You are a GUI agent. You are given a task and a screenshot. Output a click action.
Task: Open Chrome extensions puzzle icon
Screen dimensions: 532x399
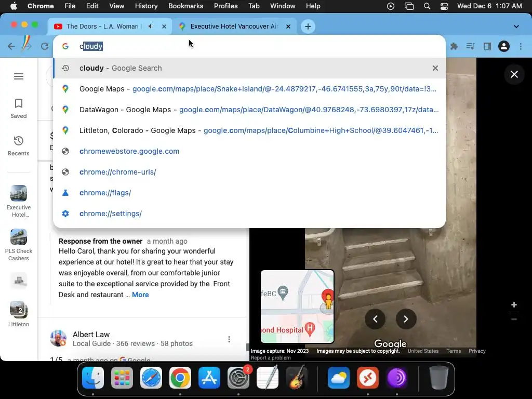454,46
